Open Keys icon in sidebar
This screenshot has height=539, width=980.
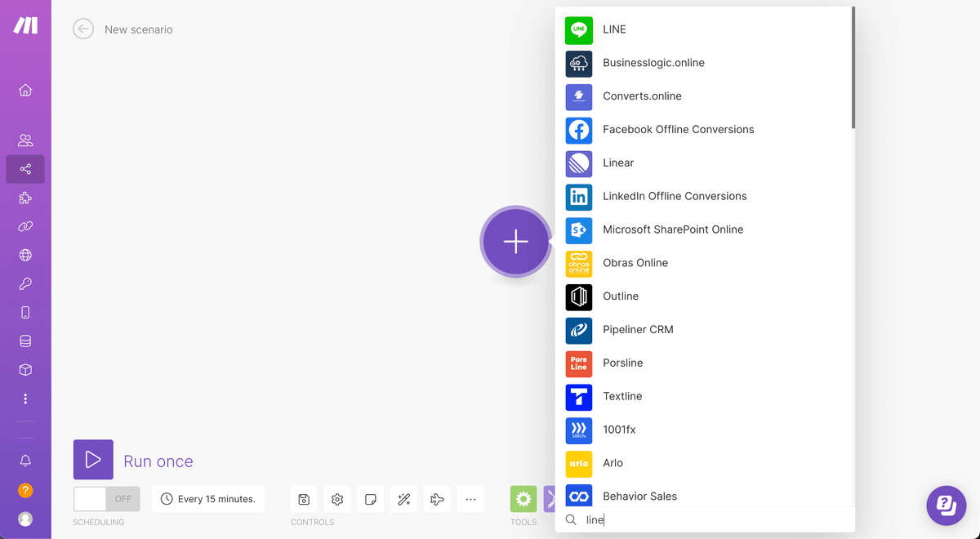(25, 283)
